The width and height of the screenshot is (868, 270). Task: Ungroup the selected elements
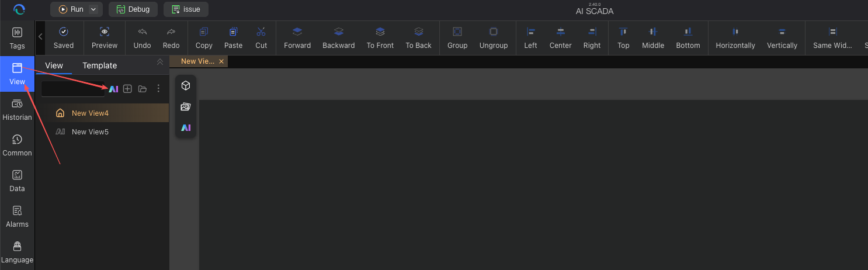point(494,38)
